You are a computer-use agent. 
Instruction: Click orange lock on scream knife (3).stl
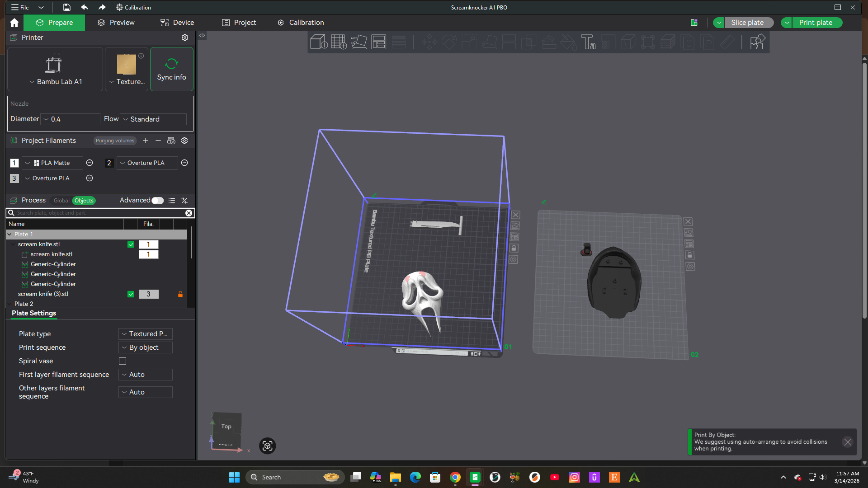pyautogui.click(x=180, y=294)
